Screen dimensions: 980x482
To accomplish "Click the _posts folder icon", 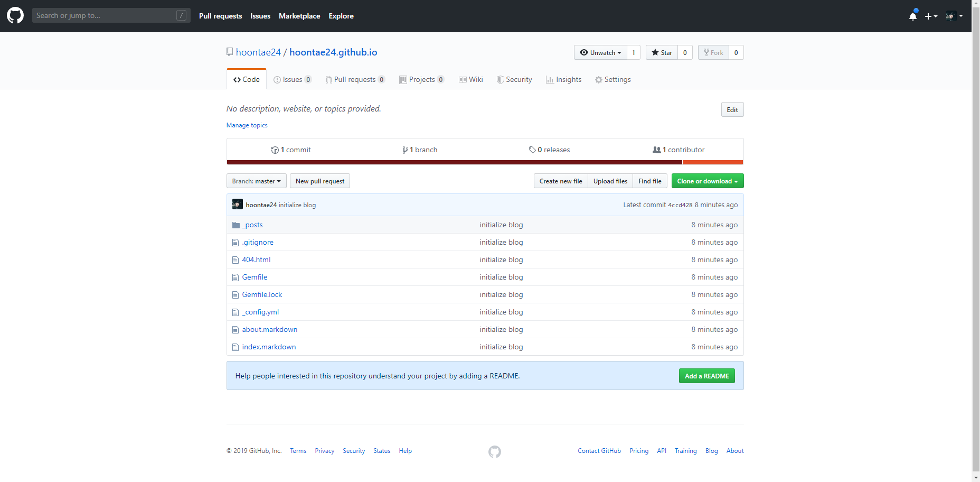I will coord(236,225).
